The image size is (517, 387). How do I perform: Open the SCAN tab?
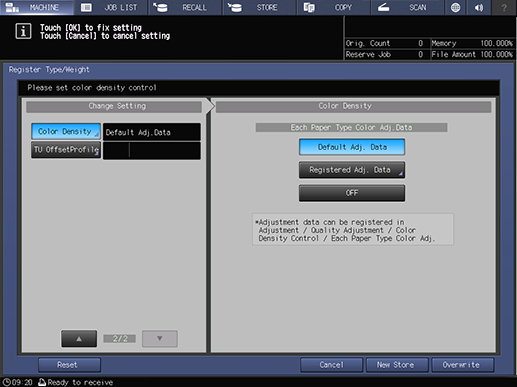pos(407,7)
